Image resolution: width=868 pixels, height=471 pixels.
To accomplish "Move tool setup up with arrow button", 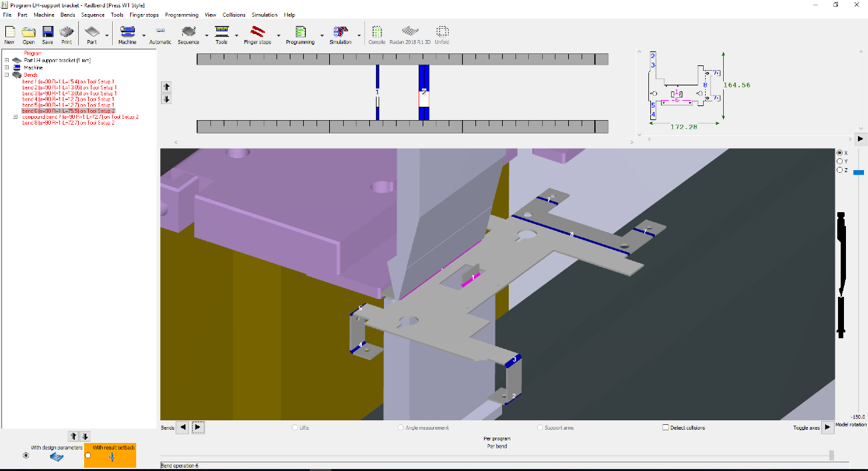I will (x=166, y=87).
